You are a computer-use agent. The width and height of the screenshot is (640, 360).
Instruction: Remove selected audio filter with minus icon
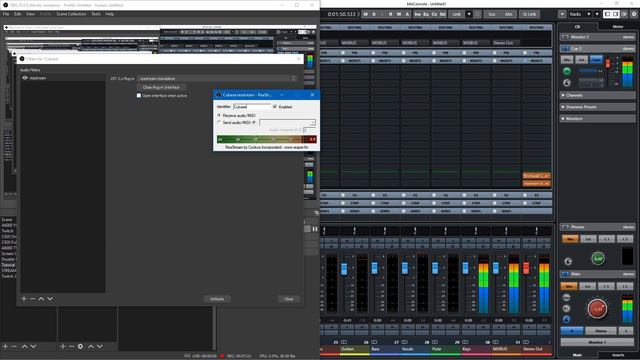tap(33, 299)
